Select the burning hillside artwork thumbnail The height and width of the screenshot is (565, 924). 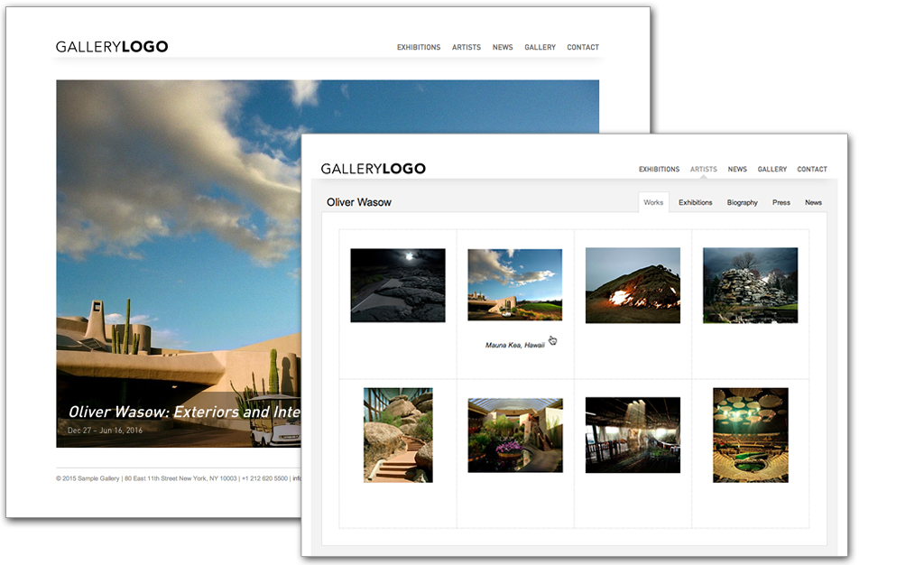tap(633, 284)
